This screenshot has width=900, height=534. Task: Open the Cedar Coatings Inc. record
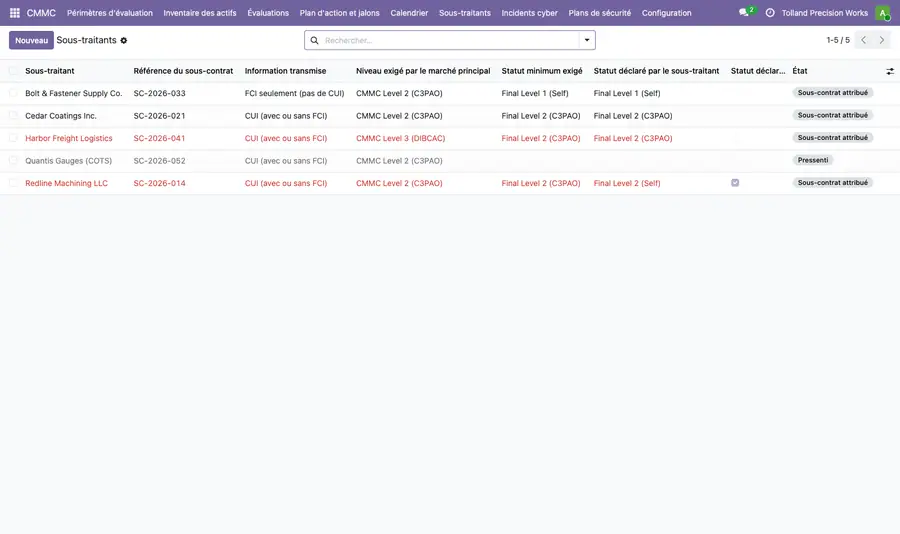61,115
